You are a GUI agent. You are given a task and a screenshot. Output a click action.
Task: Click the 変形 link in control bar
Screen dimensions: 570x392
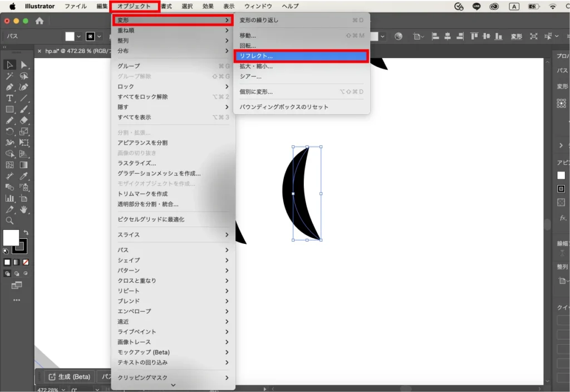[516, 36]
